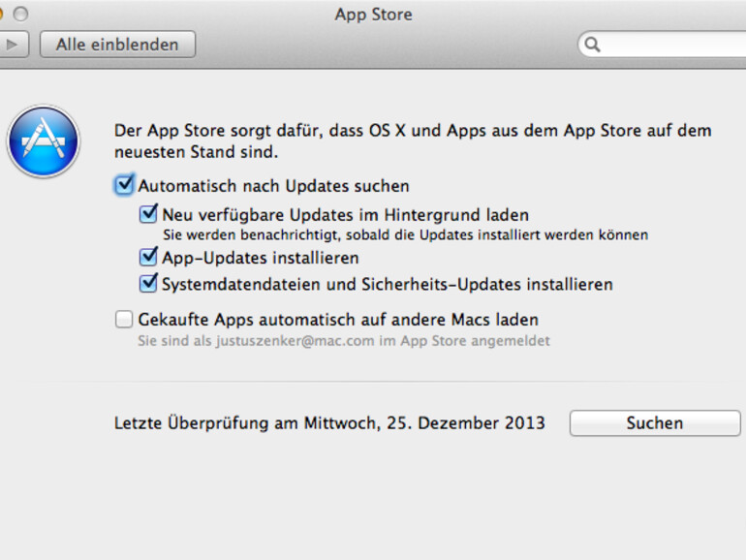Toggle 'App-Updates installieren' checkbox
The image size is (746, 560).
148,258
